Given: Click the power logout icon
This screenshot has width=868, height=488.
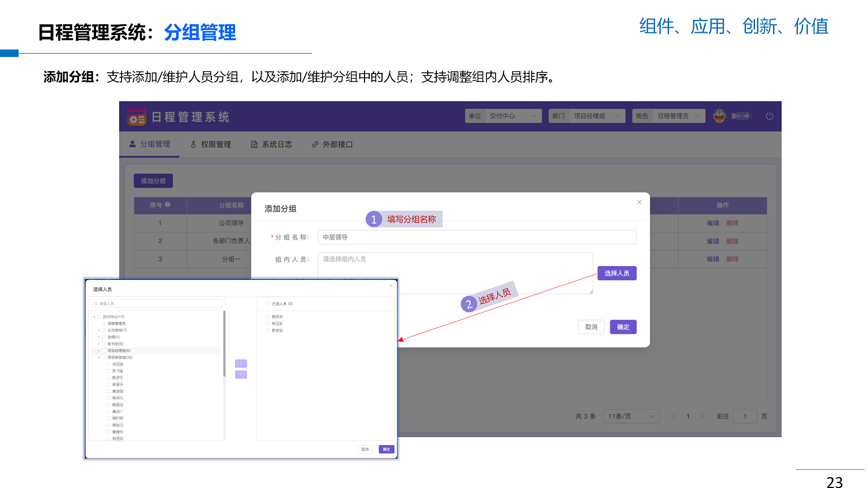Looking at the screenshot, I should tap(769, 116).
